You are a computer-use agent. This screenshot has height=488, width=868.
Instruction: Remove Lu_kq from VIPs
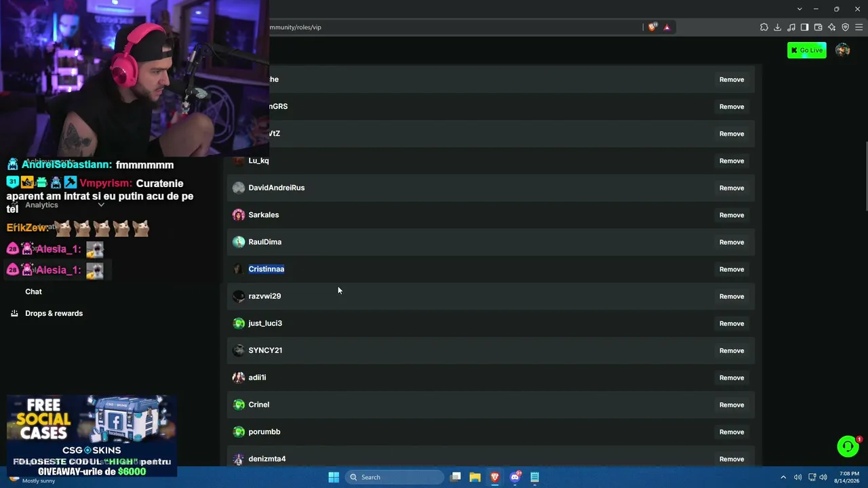click(732, 161)
